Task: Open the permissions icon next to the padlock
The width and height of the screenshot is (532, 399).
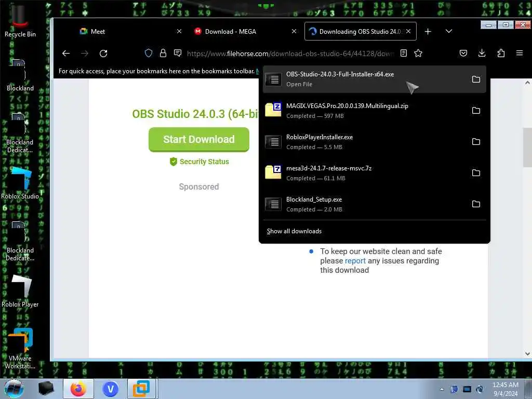Action: pos(178,53)
